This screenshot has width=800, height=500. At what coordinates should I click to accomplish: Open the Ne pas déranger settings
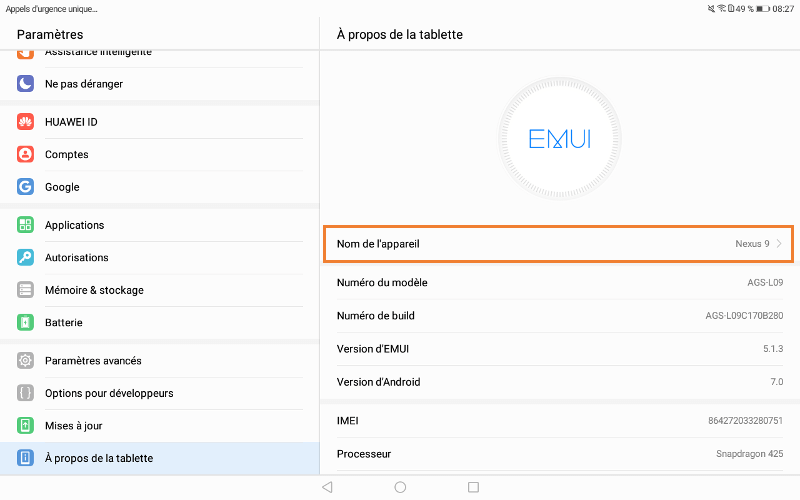click(160, 84)
